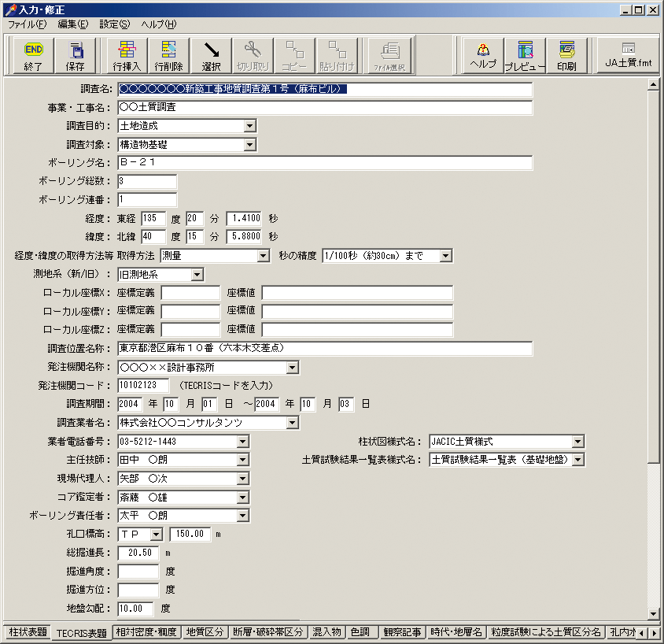Expand the 測地系 旧測地系 dropdown

(x=197, y=275)
